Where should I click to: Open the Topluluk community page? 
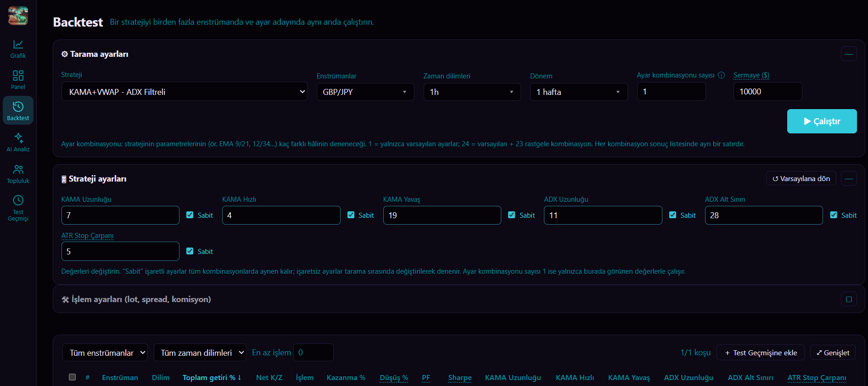[x=18, y=174]
